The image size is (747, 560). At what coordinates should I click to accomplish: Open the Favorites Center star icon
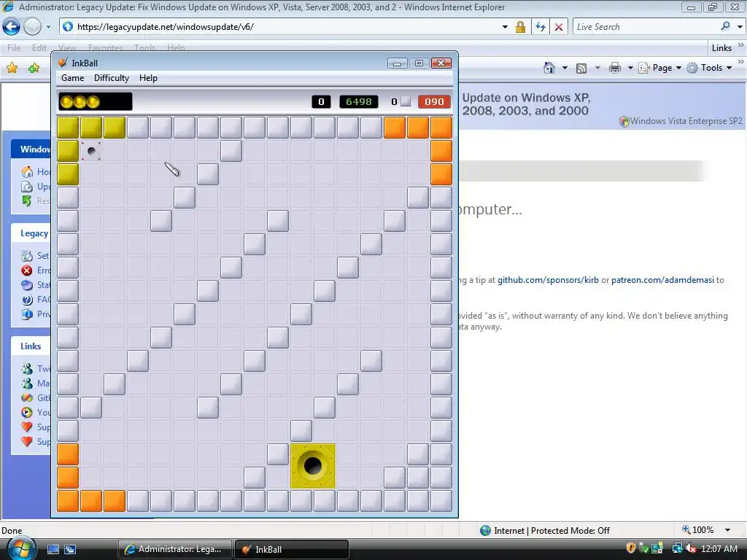click(x=12, y=68)
